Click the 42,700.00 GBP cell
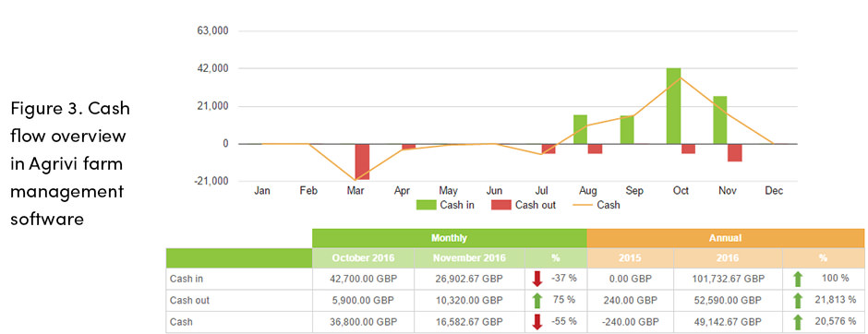Image resolution: width=868 pixels, height=334 pixels. [x=363, y=279]
